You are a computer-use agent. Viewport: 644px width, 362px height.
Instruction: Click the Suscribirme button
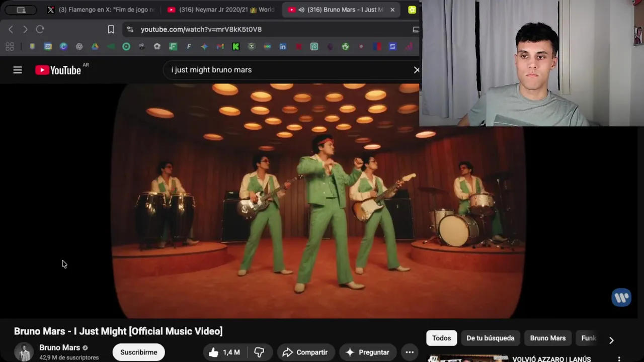pos(138,352)
